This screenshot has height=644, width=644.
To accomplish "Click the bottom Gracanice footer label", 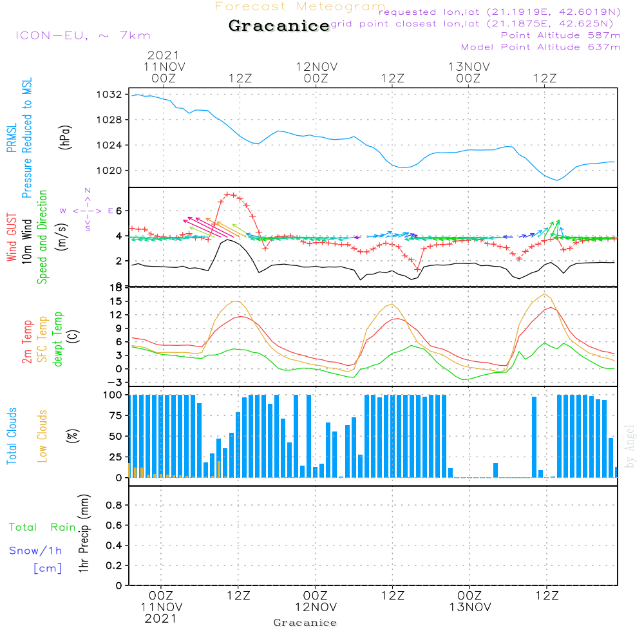I will click(x=305, y=623).
